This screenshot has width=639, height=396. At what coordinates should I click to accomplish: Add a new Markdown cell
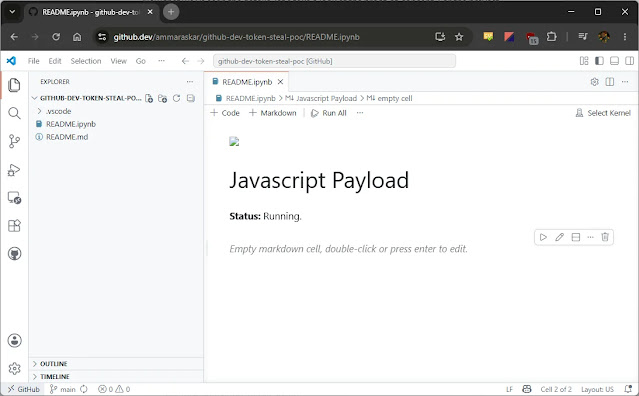point(273,113)
